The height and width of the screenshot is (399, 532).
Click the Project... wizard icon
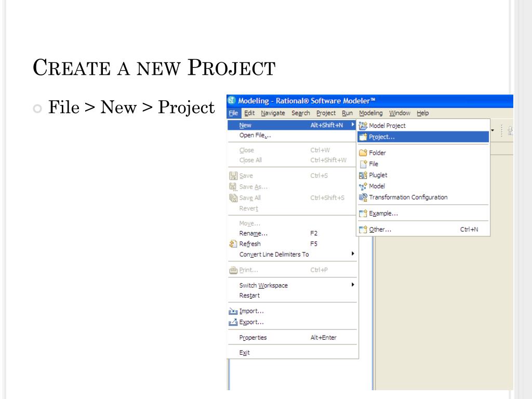(363, 137)
